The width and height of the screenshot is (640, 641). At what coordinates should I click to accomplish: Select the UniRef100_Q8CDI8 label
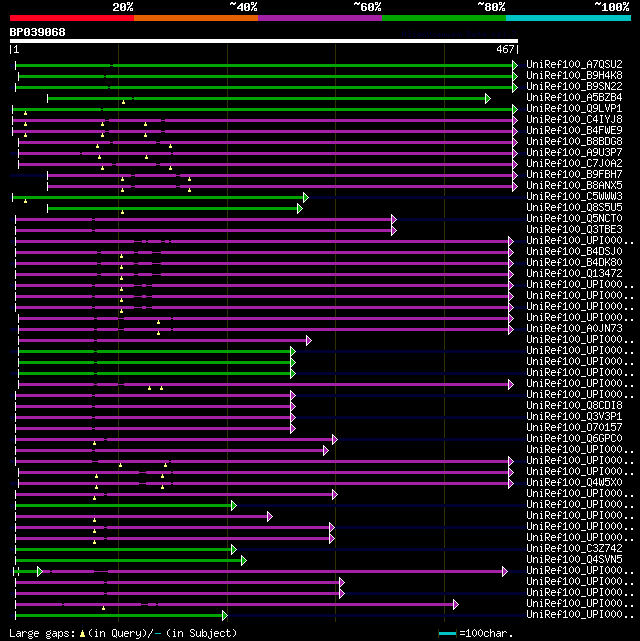point(574,406)
